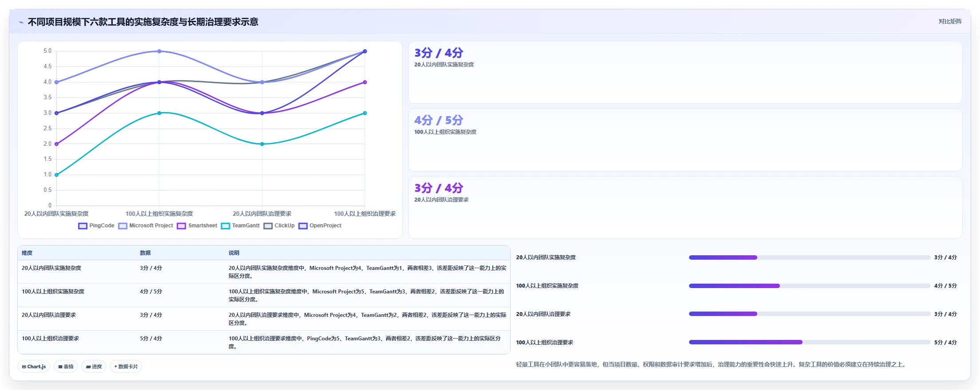Click the 数据 column header
Screen dimensions: 980x390
pos(145,253)
